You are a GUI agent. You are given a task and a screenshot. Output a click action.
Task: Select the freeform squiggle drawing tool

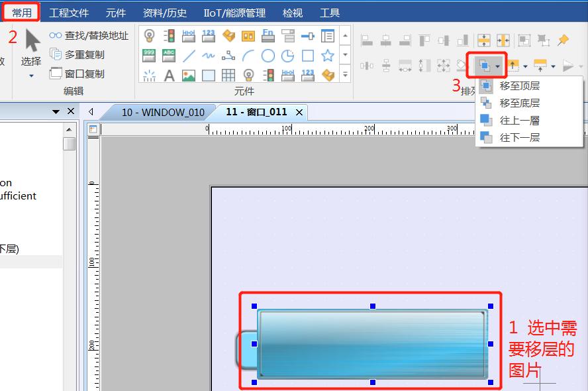click(209, 56)
